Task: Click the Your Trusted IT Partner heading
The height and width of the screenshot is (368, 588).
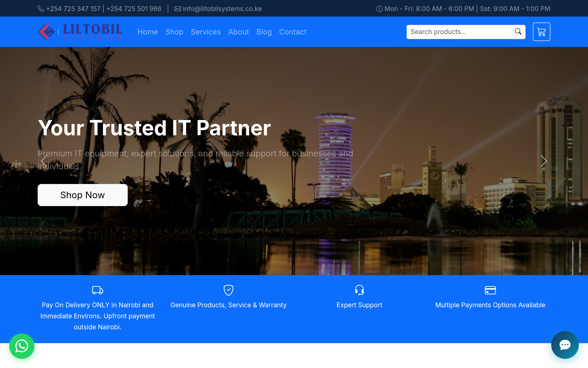Action: [x=154, y=128]
